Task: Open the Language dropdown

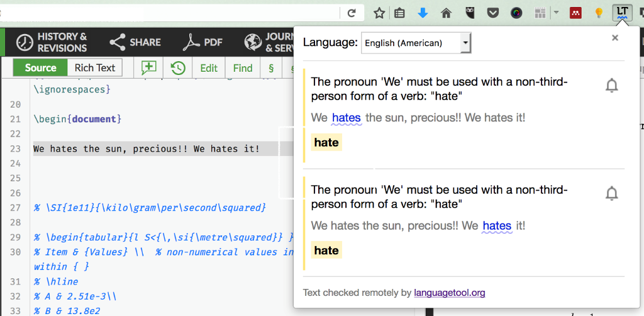Action: (x=416, y=43)
